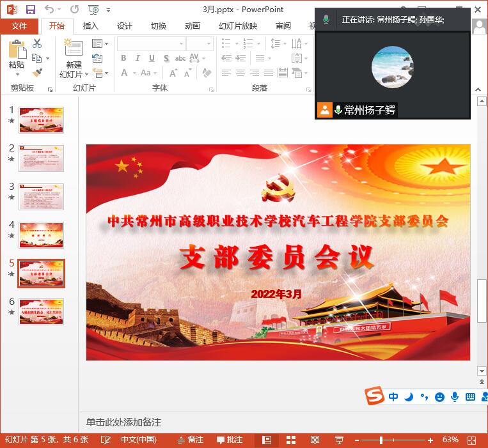Clear all formatting with eraser icon
Image resolution: width=488 pixels, height=448 pixels.
coord(207,73)
